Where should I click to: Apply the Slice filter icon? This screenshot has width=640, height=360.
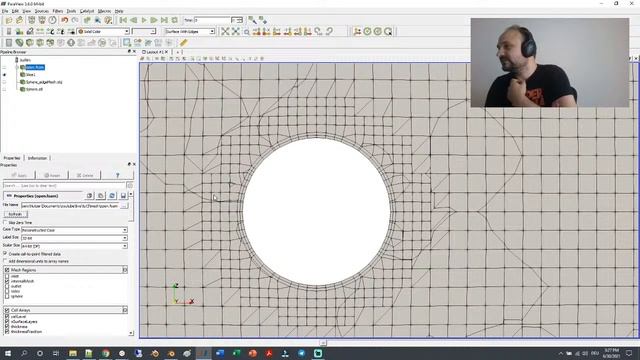coord(40,42)
